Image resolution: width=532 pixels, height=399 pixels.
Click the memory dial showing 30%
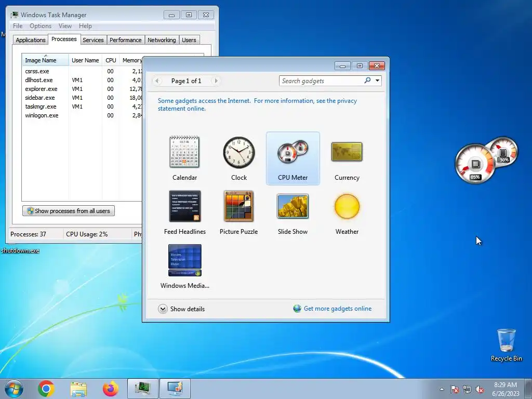pos(504,152)
